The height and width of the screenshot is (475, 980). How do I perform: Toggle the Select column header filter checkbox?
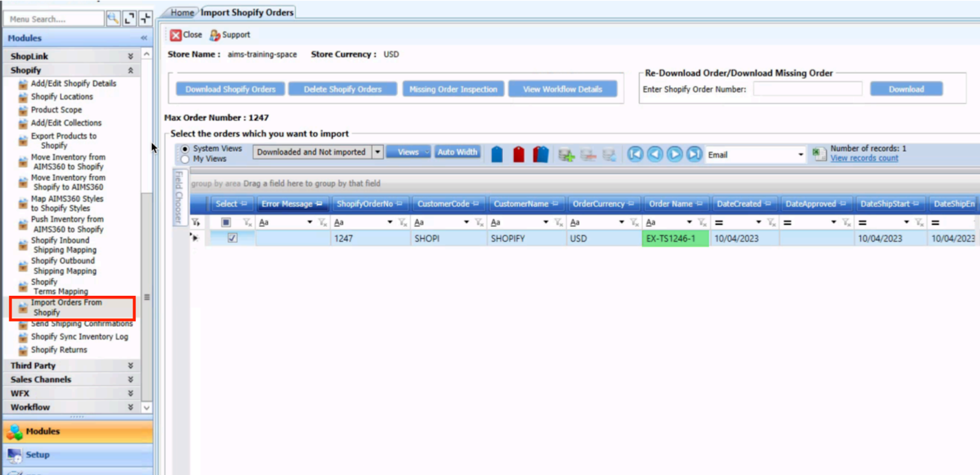click(226, 222)
